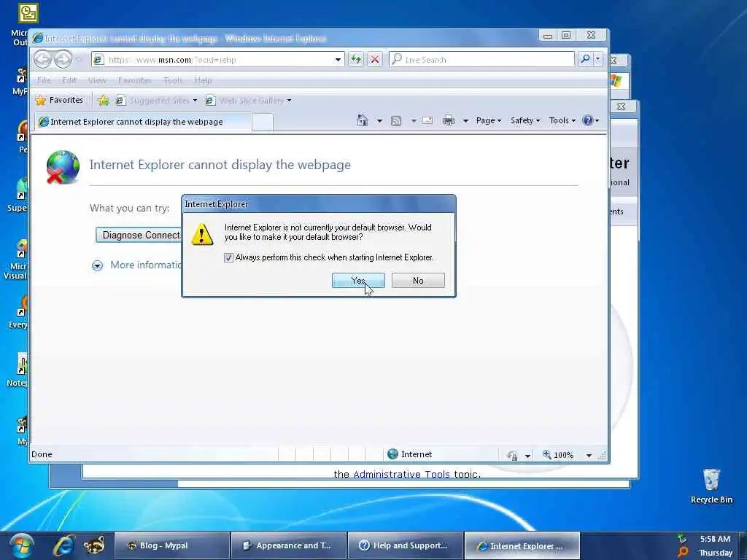Expand the Feeds dropdown arrow
The height and width of the screenshot is (560, 747).
click(x=414, y=121)
